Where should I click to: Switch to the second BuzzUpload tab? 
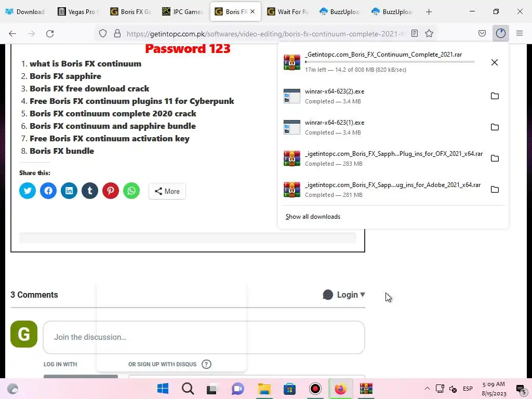(392, 12)
